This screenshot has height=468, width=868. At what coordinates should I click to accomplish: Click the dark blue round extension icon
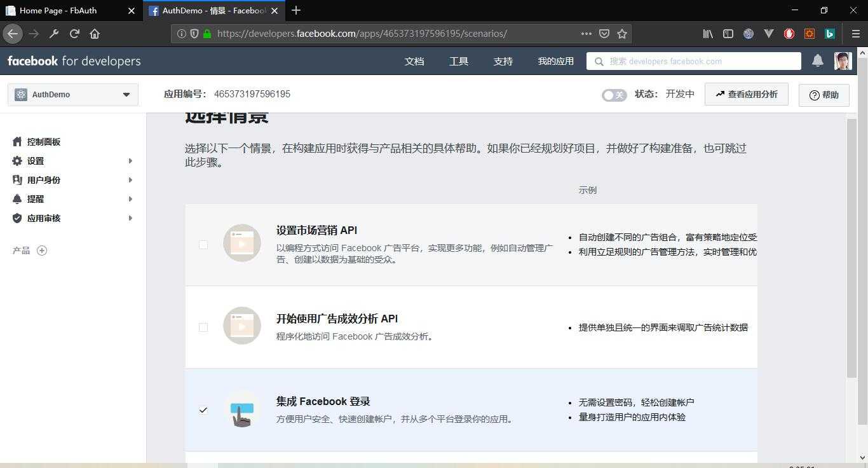tap(749, 34)
